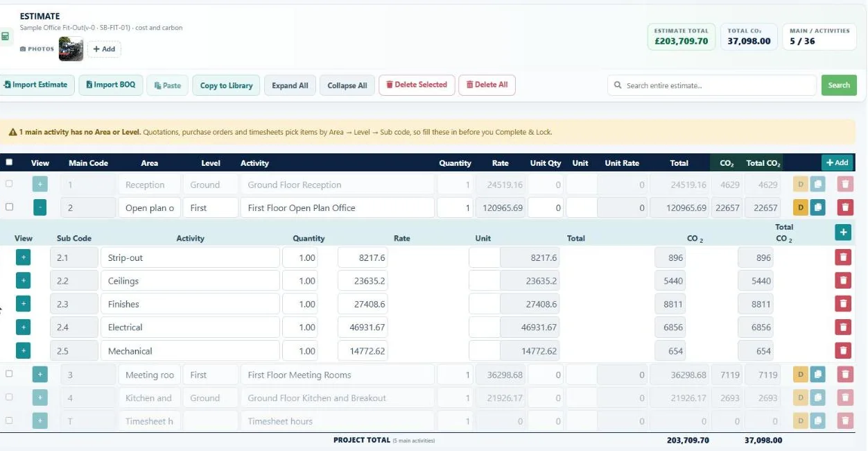868x451 pixels.
Task: Expand main activity 3 First Floor Meeting Rooms
Action: (40, 375)
